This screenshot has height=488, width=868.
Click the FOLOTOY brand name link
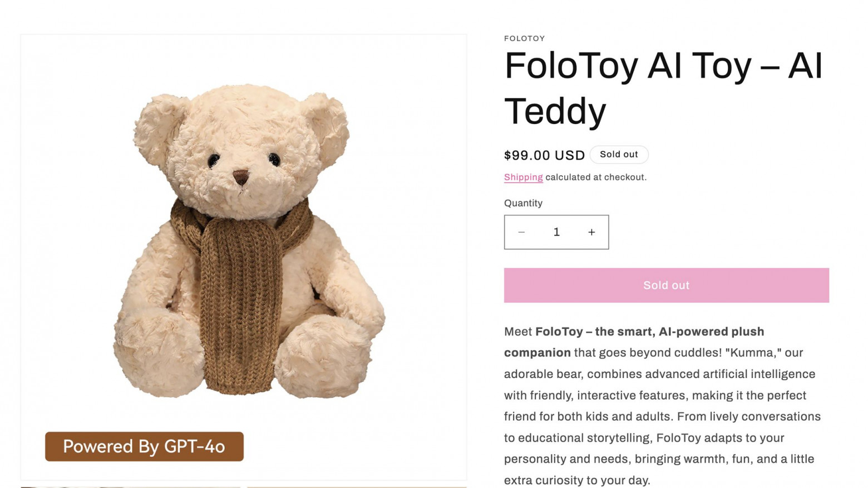(x=524, y=38)
